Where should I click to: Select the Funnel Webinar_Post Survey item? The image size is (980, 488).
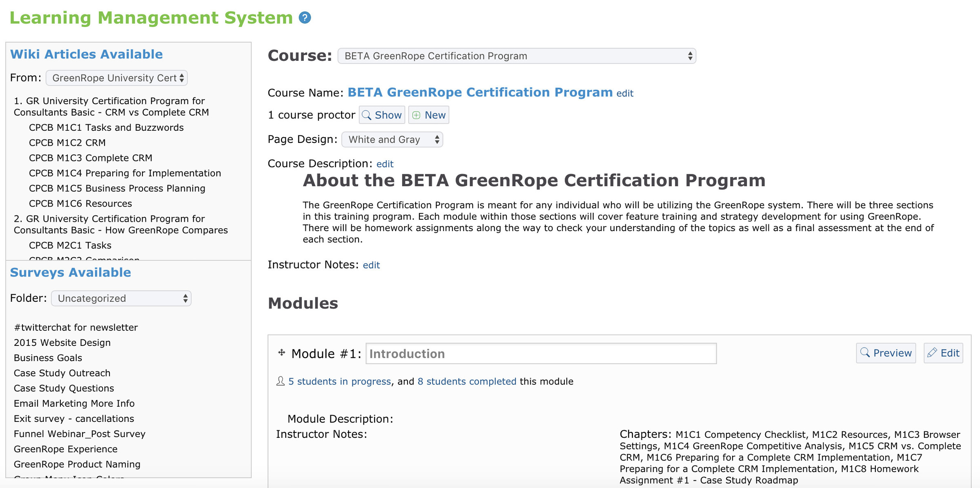(79, 434)
